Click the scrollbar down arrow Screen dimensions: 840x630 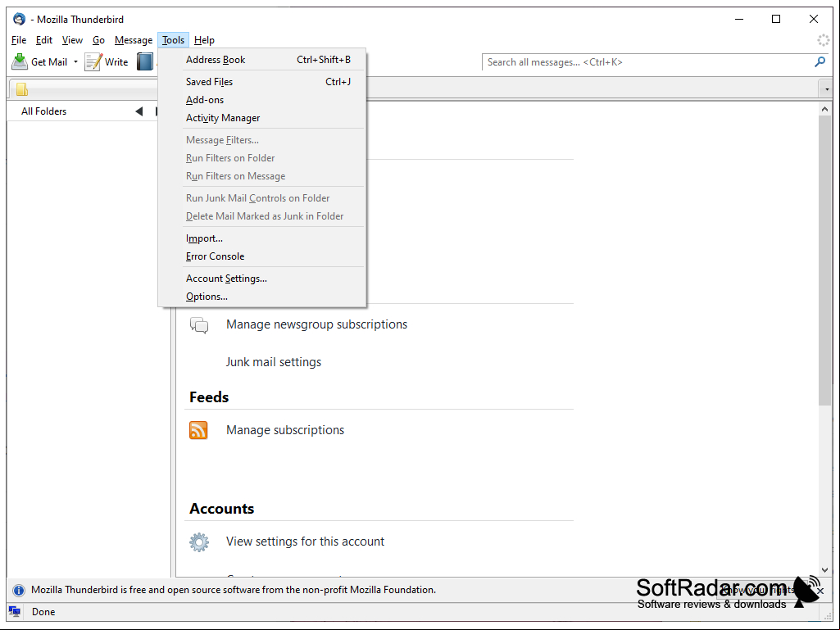[x=824, y=570]
